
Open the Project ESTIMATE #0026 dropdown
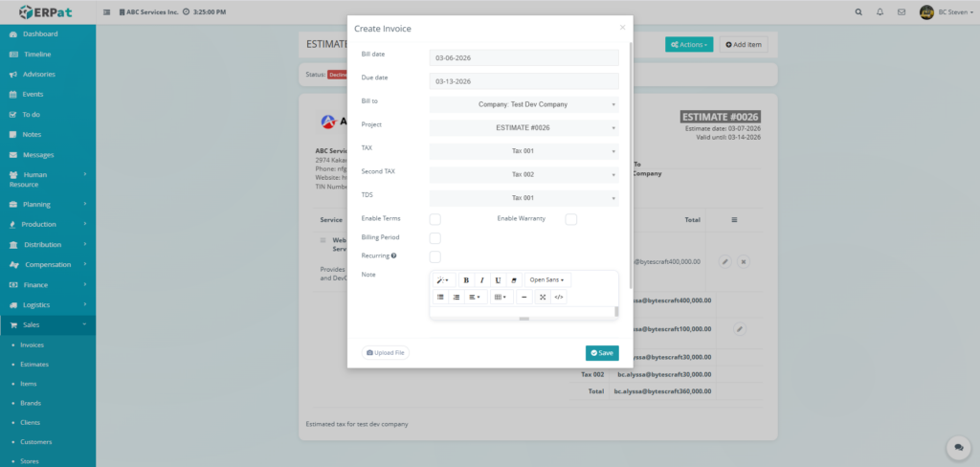click(x=523, y=127)
